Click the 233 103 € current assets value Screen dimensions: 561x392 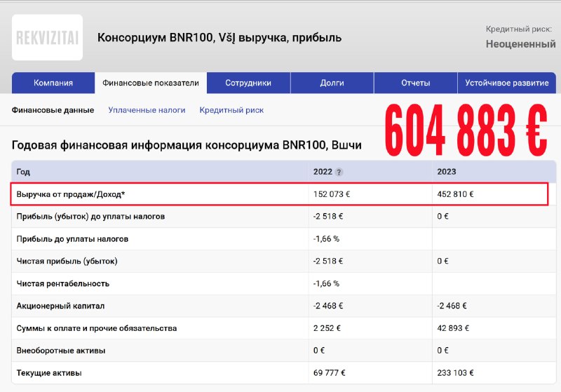tap(455, 373)
